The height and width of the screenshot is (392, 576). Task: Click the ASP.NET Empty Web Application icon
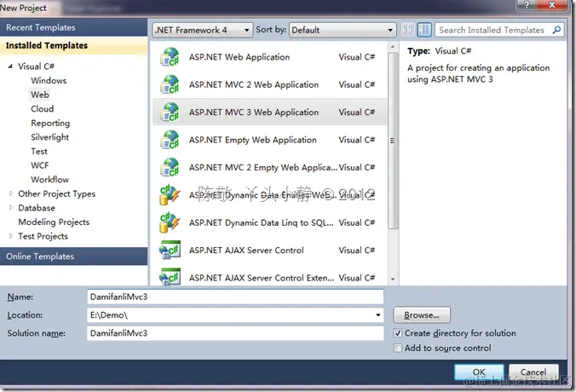point(170,140)
